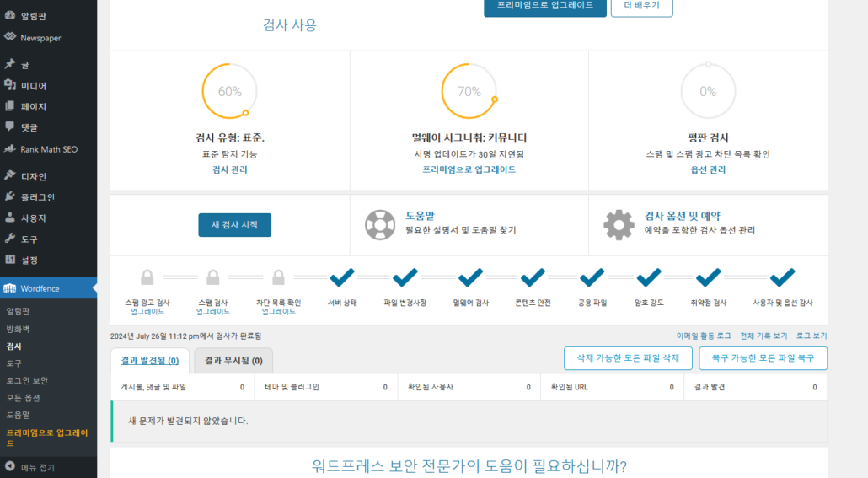Open the 전체 기록 보기 link
The height and width of the screenshot is (478, 868).
click(x=764, y=336)
